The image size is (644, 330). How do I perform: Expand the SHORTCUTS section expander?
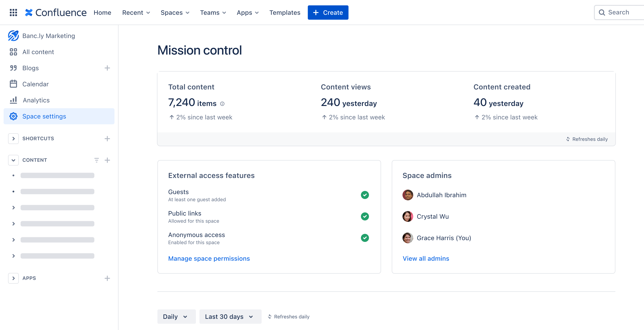(13, 138)
